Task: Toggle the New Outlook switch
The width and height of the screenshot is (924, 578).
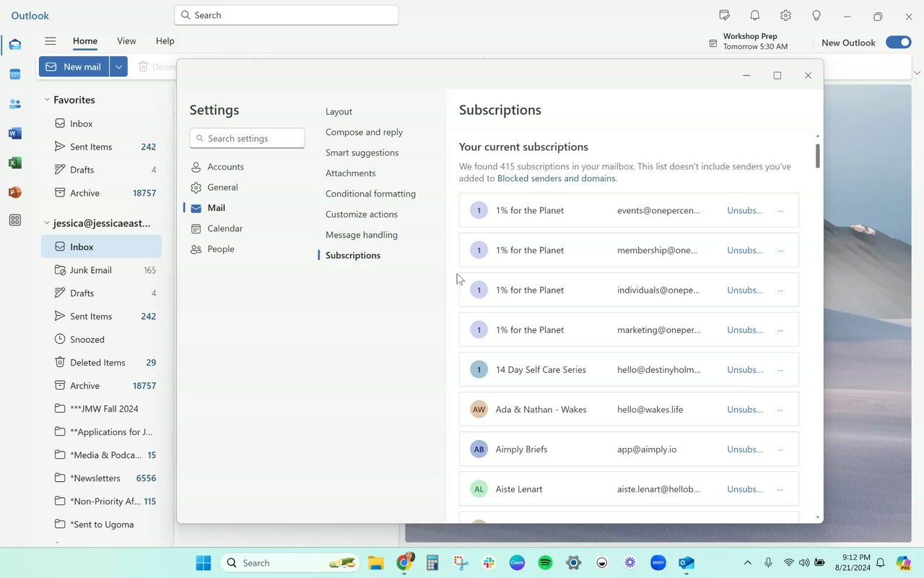Action: [x=899, y=42]
